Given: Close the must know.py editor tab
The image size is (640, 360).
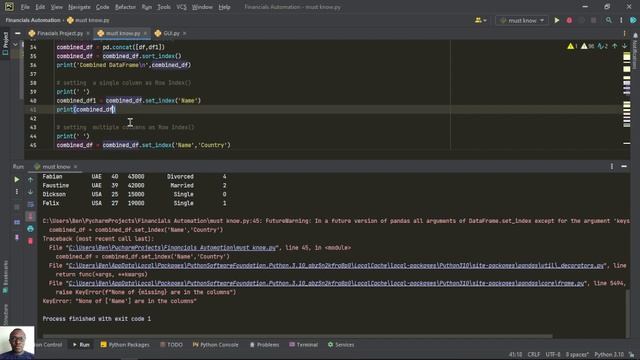Looking at the screenshot, I should pos(145,33).
